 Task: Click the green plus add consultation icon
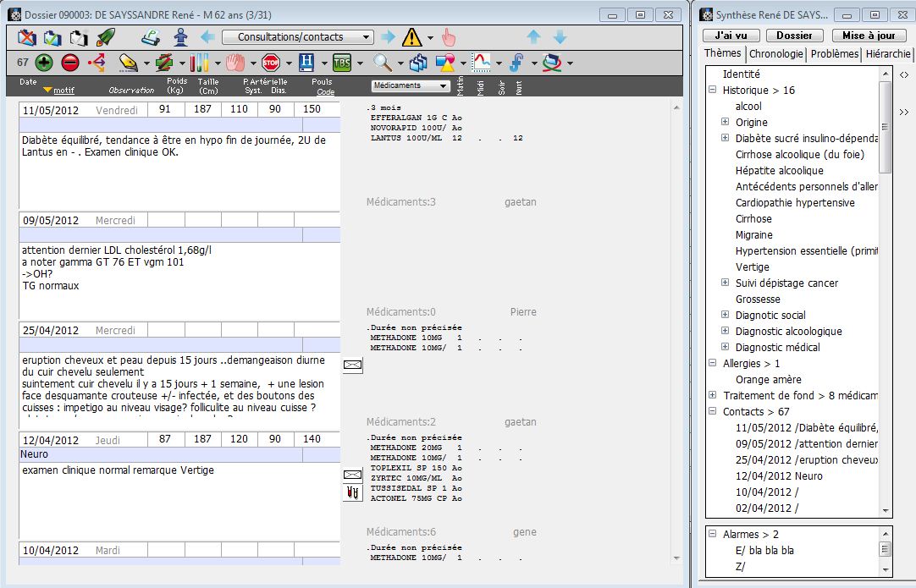pos(44,63)
